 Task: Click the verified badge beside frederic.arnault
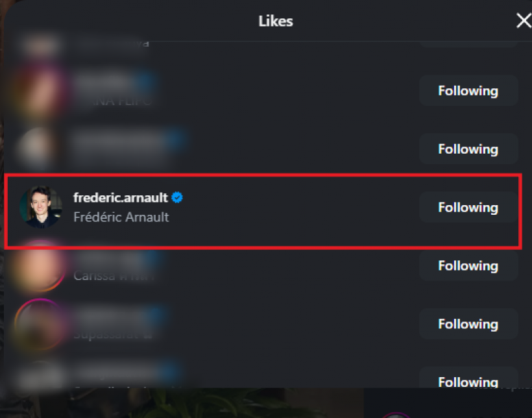177,197
